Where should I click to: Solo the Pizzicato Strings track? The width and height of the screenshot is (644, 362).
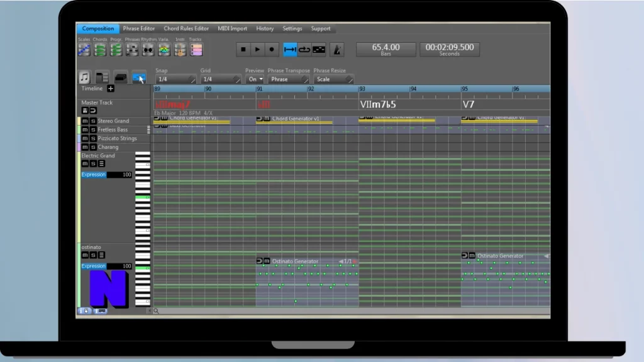click(93, 138)
